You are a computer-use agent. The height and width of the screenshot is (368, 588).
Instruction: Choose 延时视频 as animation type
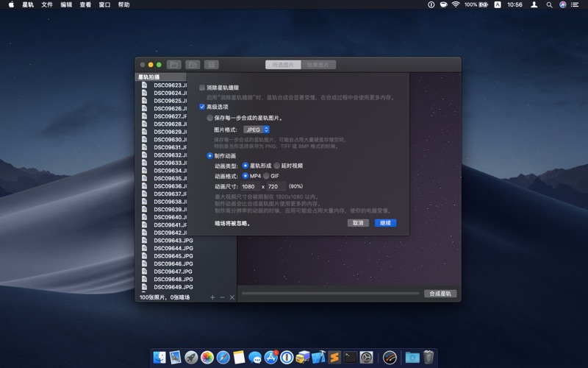tap(277, 166)
